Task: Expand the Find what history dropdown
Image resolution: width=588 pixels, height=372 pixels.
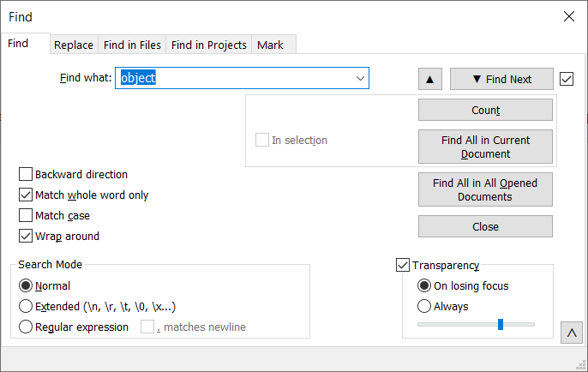Action: pos(360,79)
